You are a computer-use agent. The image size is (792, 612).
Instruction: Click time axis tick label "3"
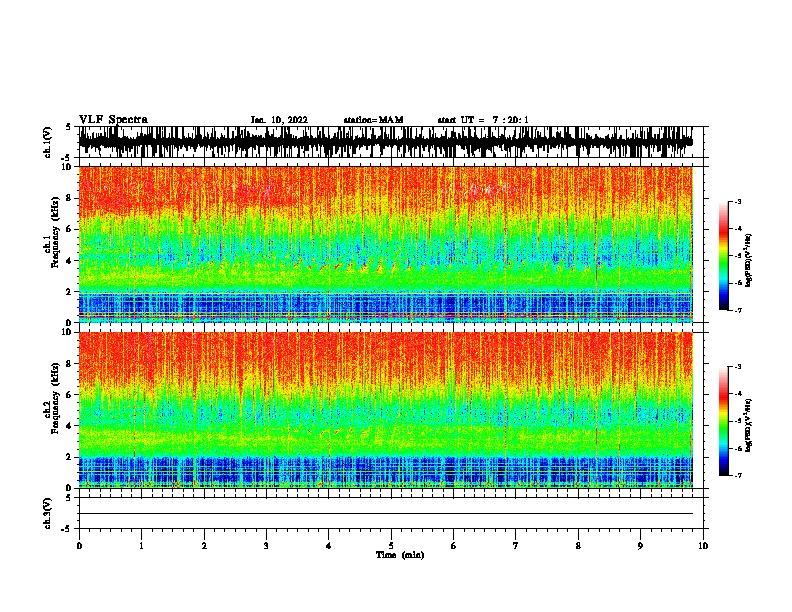[x=266, y=545]
